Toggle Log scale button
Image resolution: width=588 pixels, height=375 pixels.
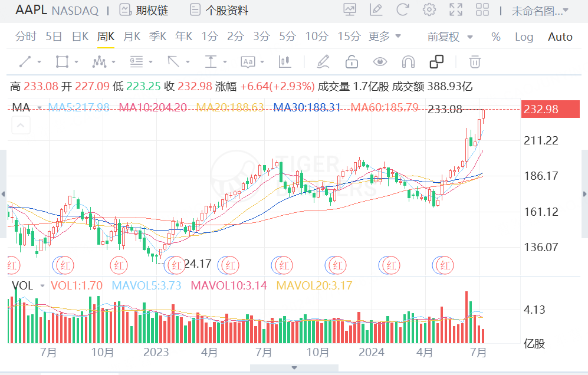524,37
